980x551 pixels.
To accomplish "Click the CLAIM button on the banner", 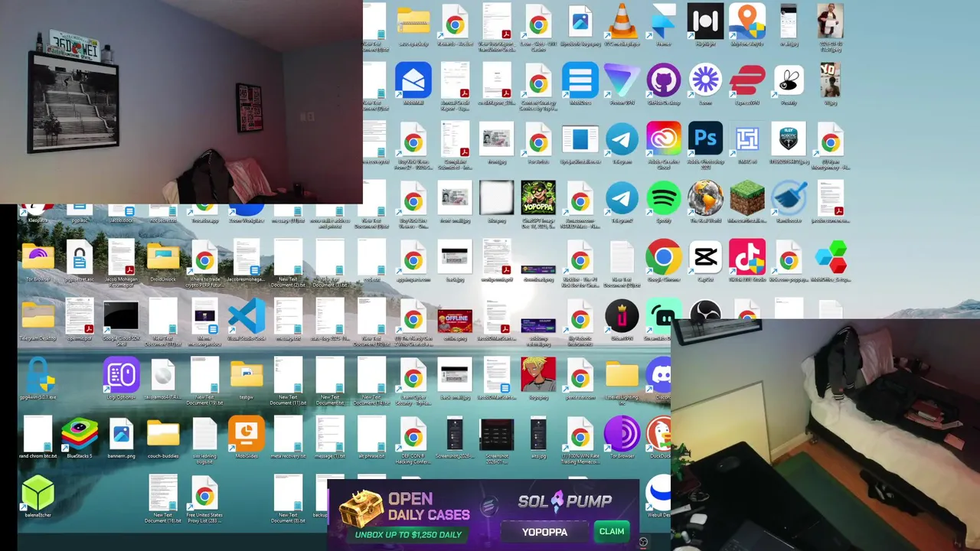I will pos(612,531).
